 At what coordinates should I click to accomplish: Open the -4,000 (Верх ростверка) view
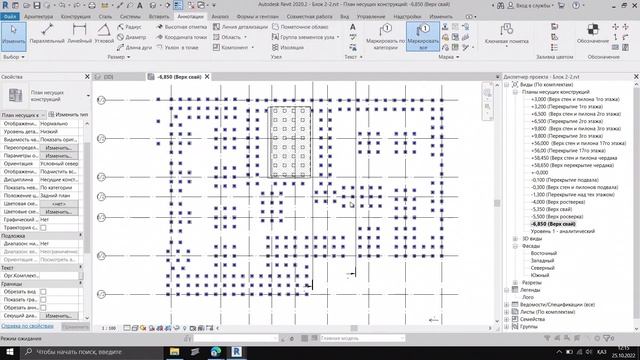(x=558, y=202)
